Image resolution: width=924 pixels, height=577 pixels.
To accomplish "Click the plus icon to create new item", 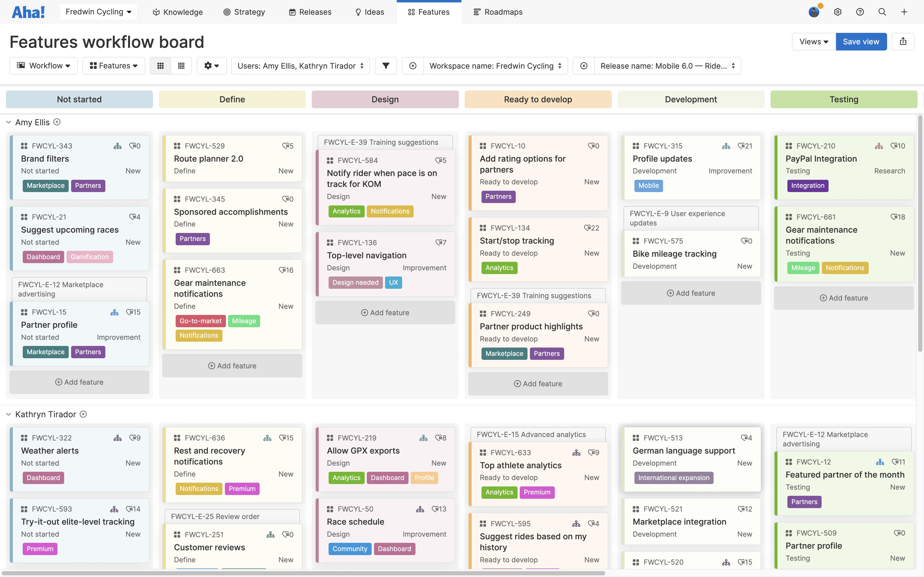I will 904,12.
